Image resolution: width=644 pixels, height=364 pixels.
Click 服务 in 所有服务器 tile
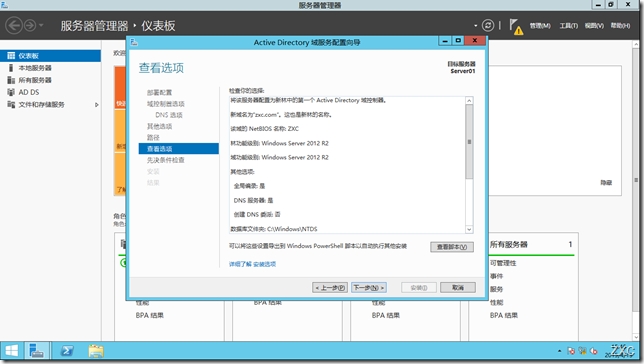click(496, 289)
